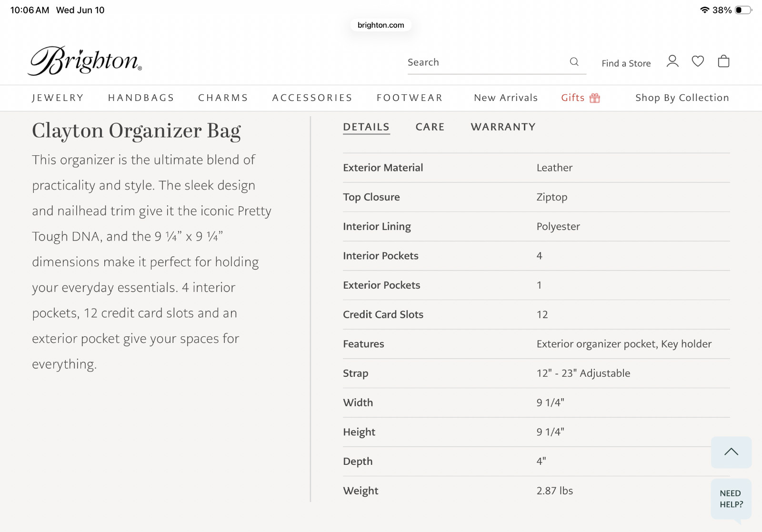Click the Features label
Screen dimensions: 762x532
363,344
